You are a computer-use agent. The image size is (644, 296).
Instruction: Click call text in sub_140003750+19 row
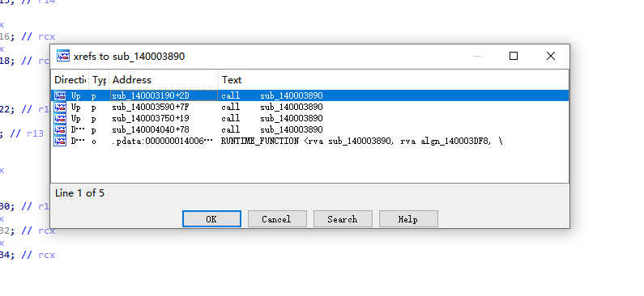tap(272, 119)
